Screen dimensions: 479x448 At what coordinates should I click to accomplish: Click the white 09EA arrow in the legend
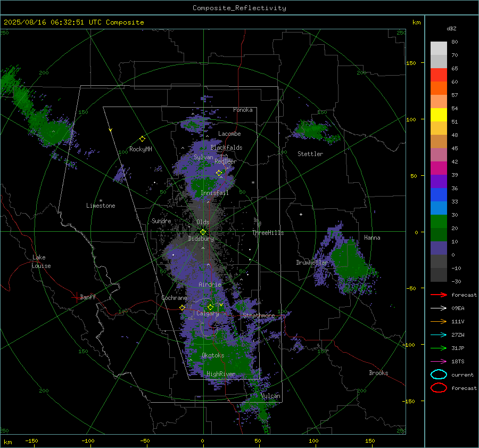point(439,308)
